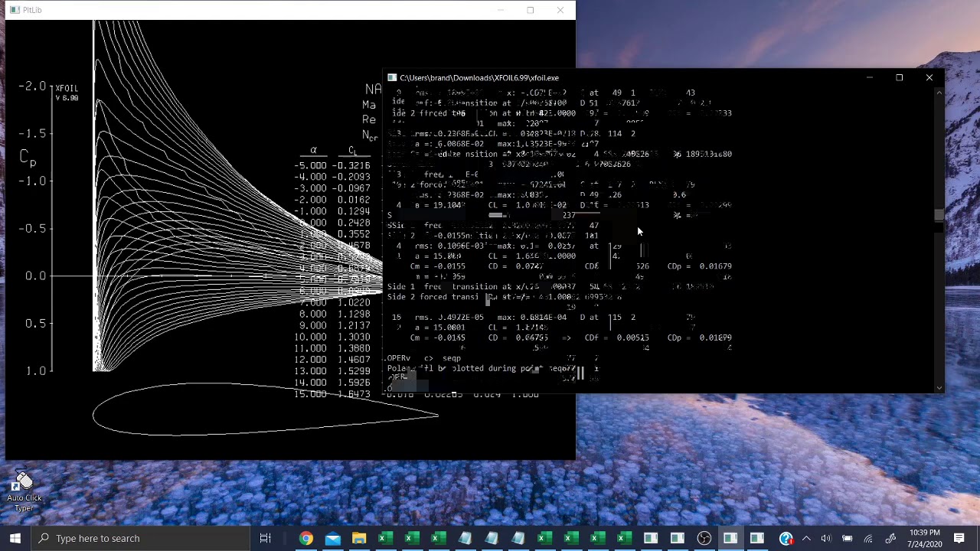
Task: Open Task View from the taskbar
Action: pos(265,538)
